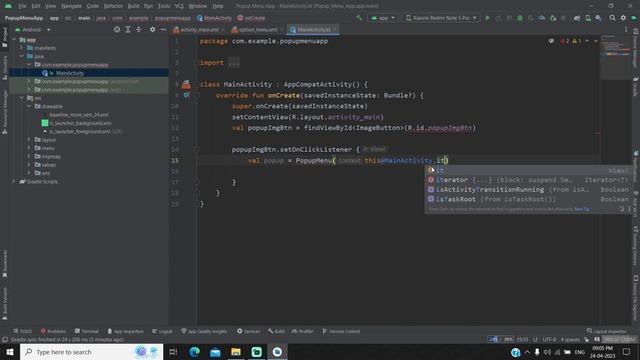
Task: Toggle the Device File Explorer tool window
Action: pos(636,298)
